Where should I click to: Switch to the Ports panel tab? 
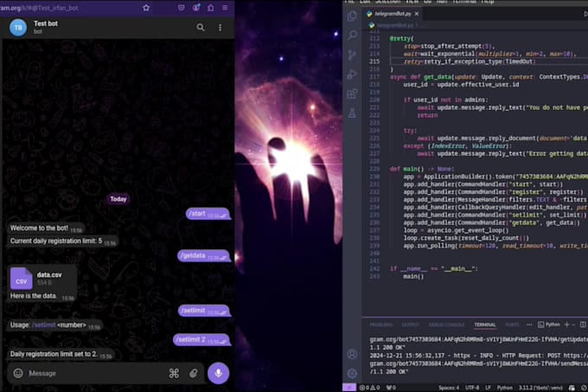512,325
